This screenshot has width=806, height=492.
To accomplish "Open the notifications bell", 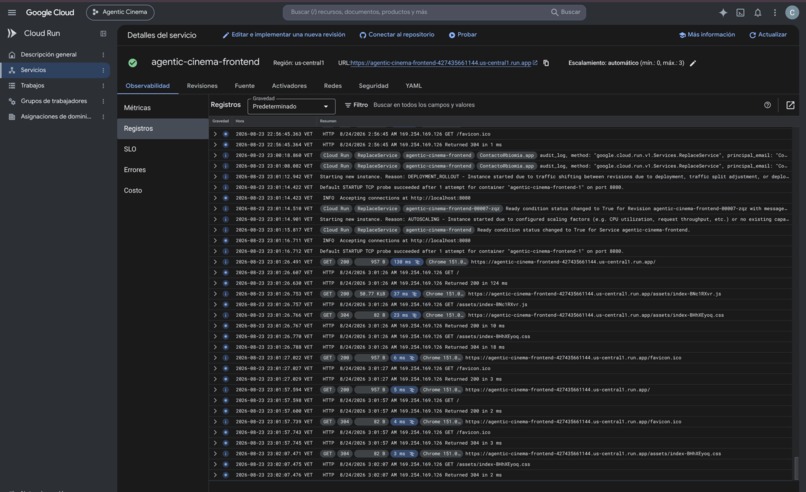I will (758, 12).
